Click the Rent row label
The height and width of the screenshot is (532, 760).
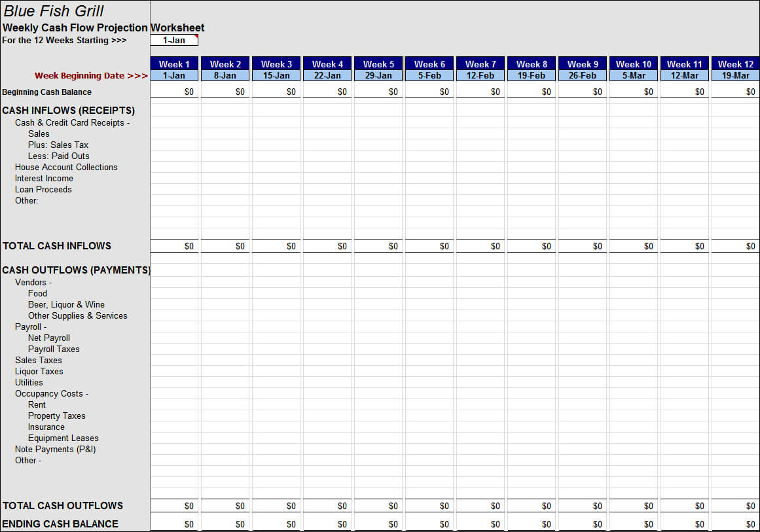click(x=37, y=404)
